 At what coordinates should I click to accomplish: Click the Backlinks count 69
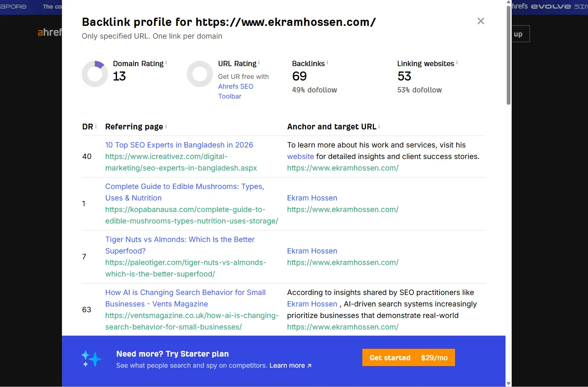click(299, 76)
